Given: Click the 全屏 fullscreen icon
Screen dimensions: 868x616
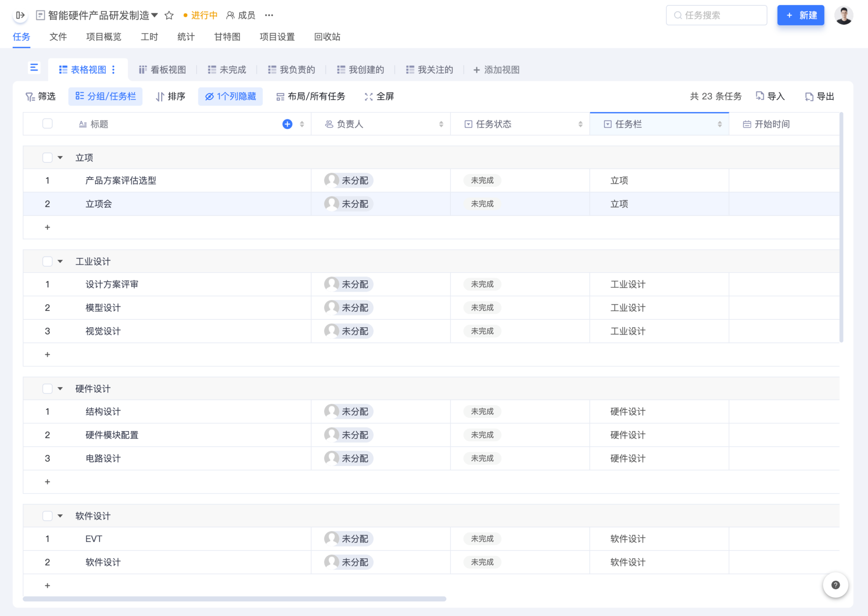Looking at the screenshot, I should [368, 97].
